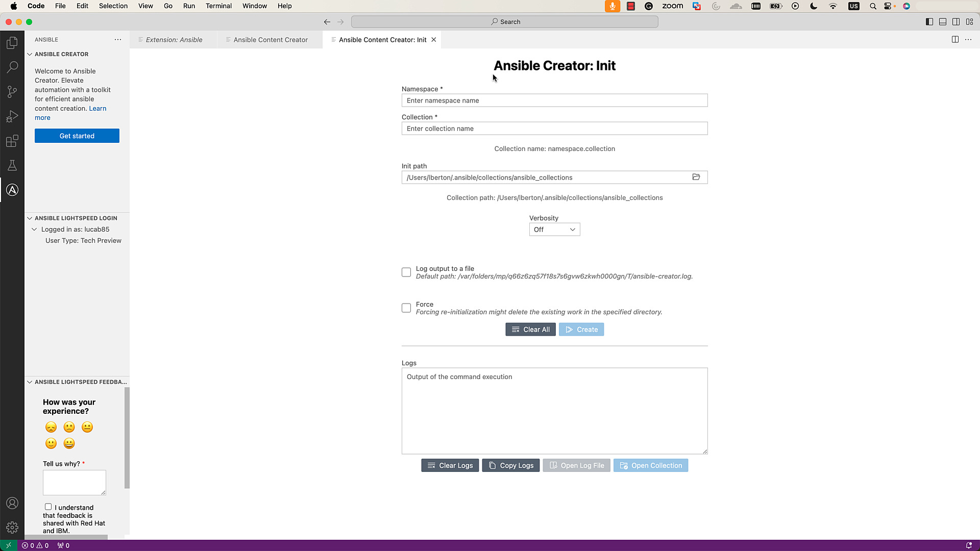Enable the Log output to a file checkbox
The image size is (980, 551).
point(406,272)
